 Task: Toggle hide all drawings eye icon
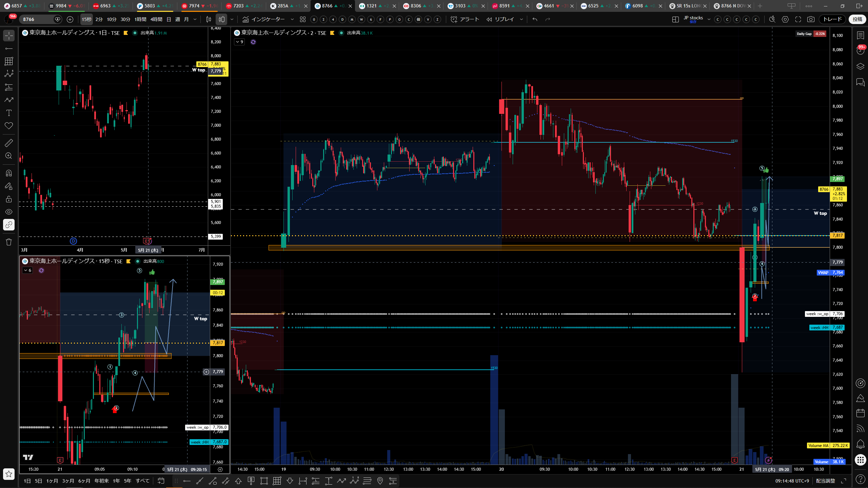(x=9, y=212)
